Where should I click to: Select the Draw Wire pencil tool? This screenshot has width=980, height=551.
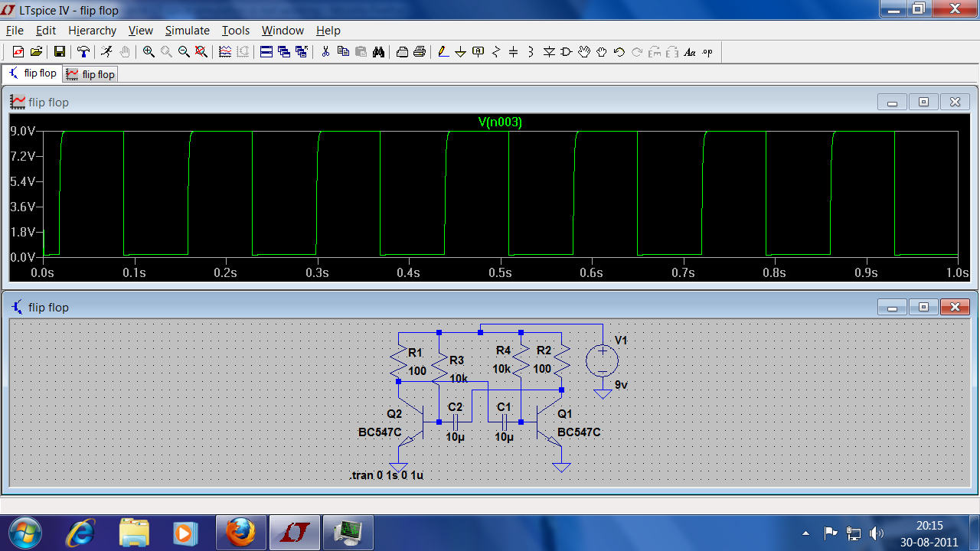click(x=443, y=52)
